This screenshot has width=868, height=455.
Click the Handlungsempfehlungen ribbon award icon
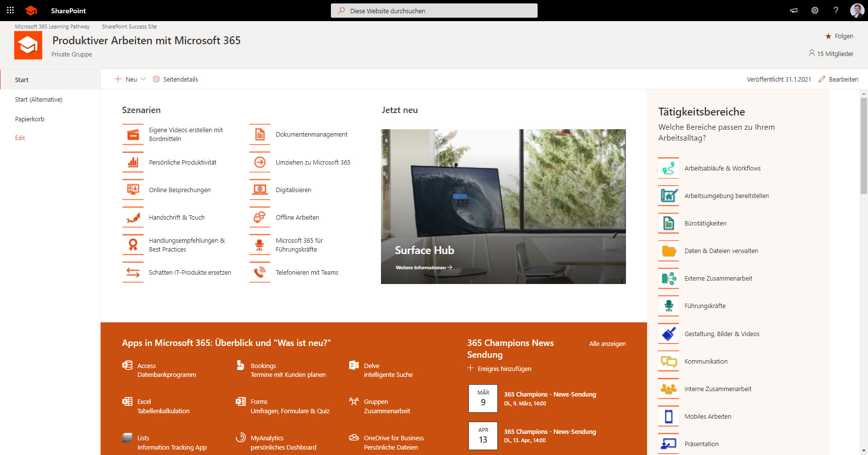pyautogui.click(x=133, y=245)
